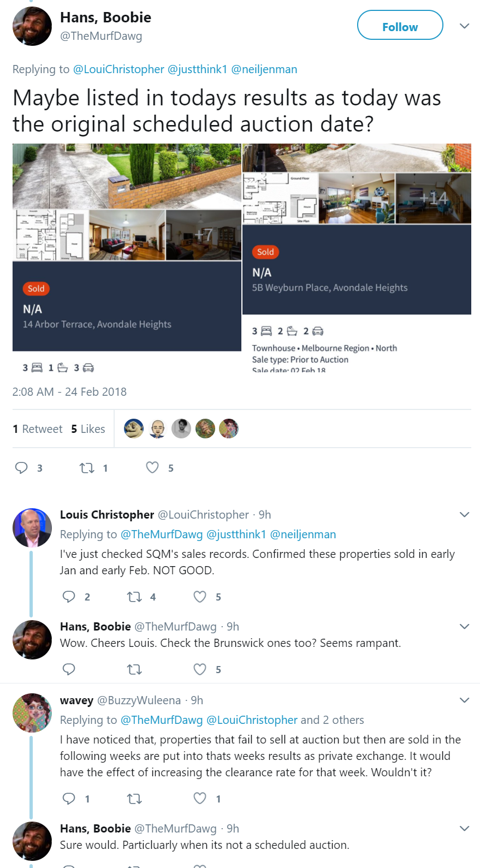The width and height of the screenshot is (480, 868).
Task: Like wavey's tweet about clearance rate
Action: 200,799
